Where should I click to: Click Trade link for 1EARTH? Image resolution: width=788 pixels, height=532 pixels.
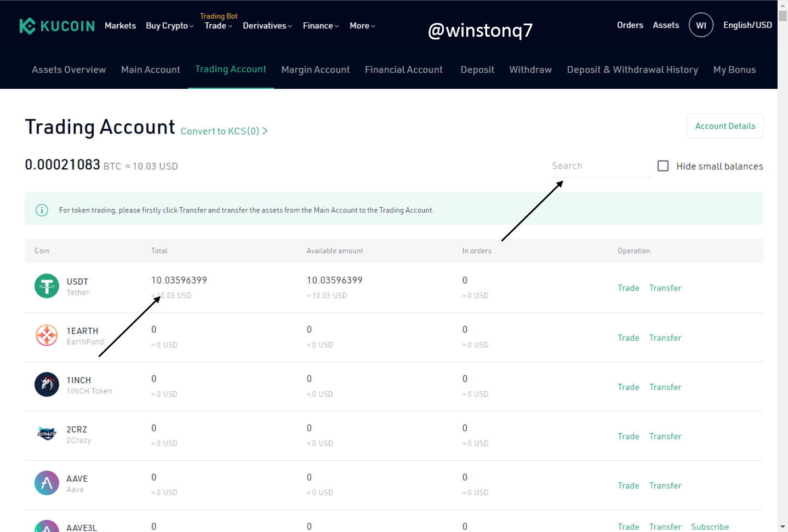click(x=629, y=338)
